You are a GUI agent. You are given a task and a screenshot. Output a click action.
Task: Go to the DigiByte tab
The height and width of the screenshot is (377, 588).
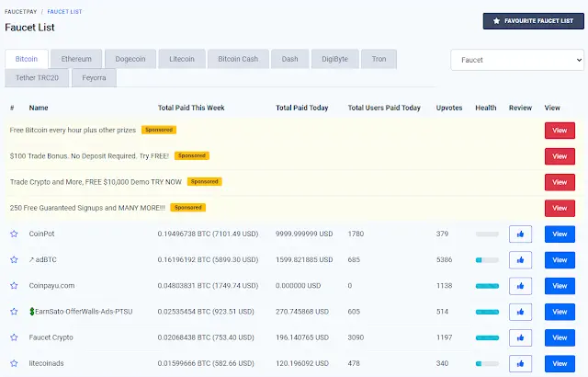click(x=334, y=59)
